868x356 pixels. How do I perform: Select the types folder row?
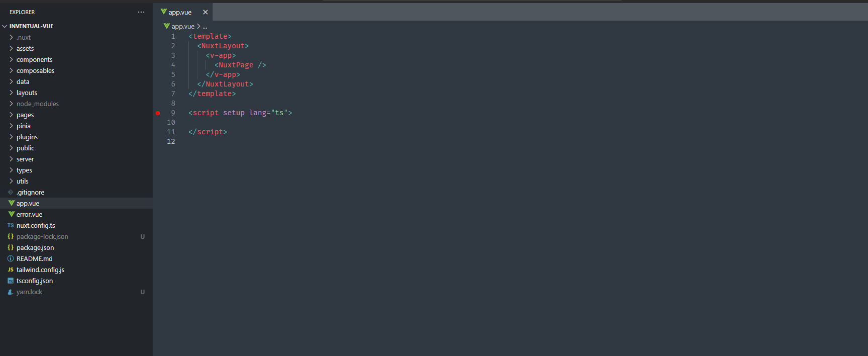[76, 170]
